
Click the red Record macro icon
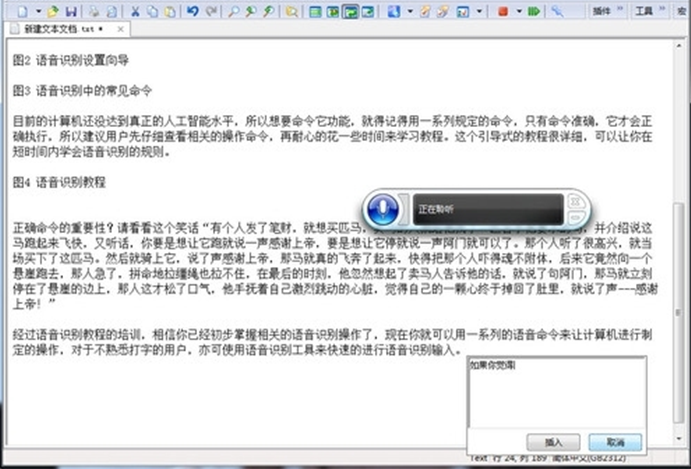click(502, 11)
